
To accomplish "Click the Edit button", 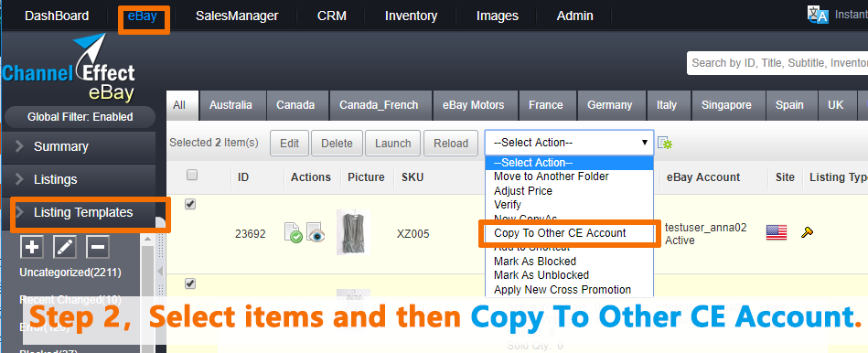I will 290,144.
